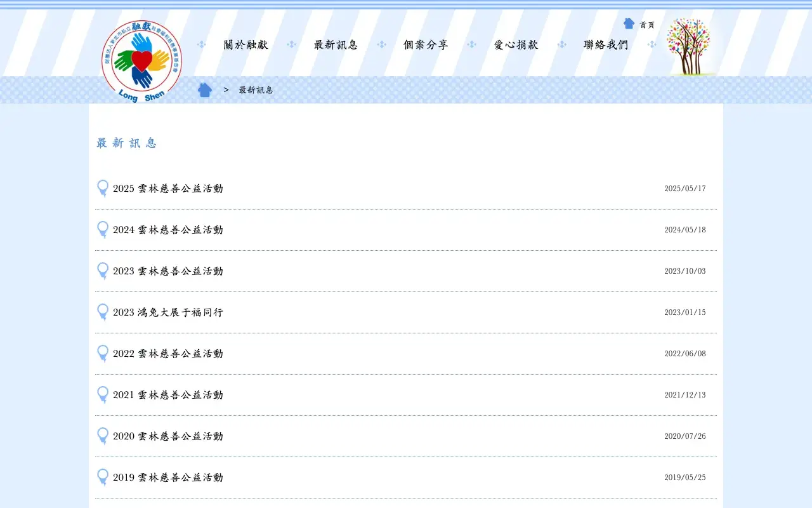View the 2019 雲林慈善公益活動 article
This screenshot has height=508, width=812.
(x=168, y=478)
